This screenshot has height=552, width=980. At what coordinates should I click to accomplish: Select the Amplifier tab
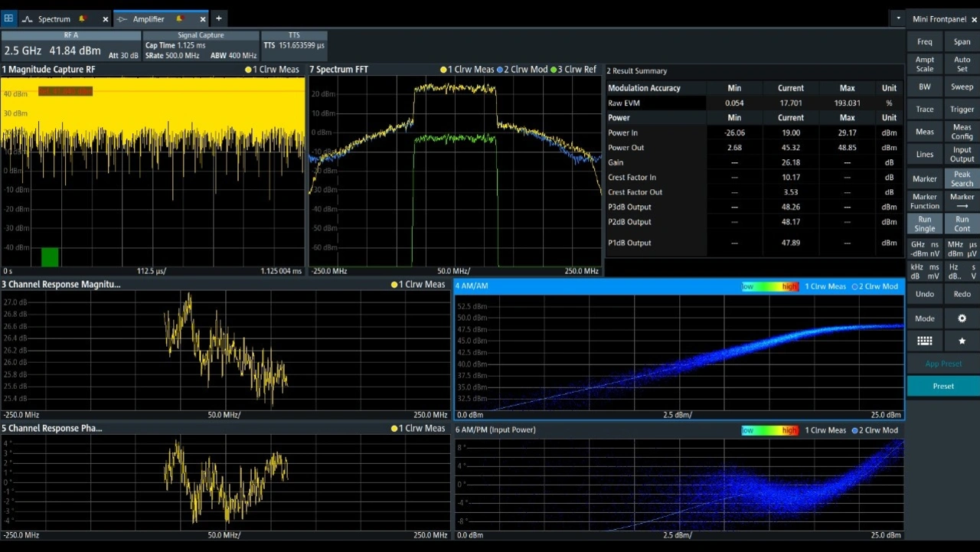coord(149,19)
